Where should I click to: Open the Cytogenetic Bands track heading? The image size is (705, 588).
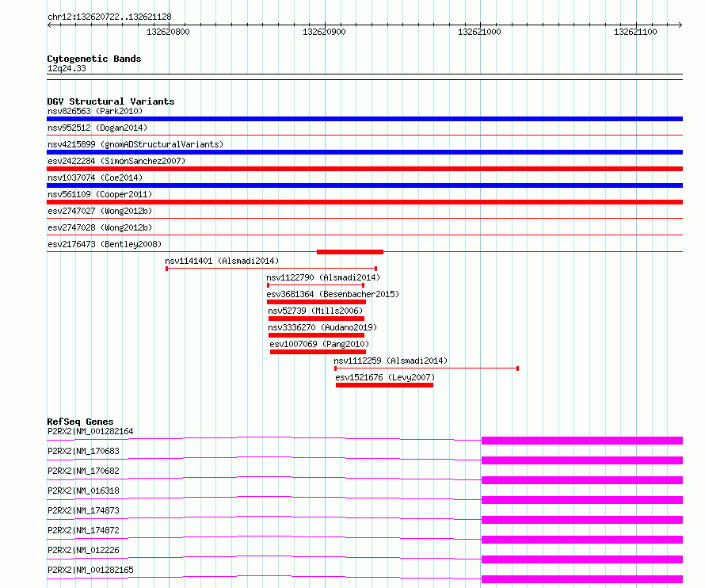tap(94, 59)
